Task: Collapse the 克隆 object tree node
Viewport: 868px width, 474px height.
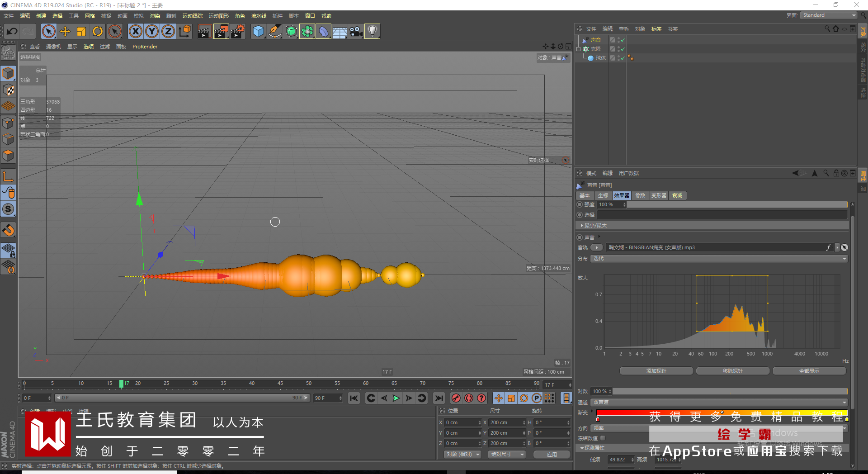Action: tap(579, 49)
